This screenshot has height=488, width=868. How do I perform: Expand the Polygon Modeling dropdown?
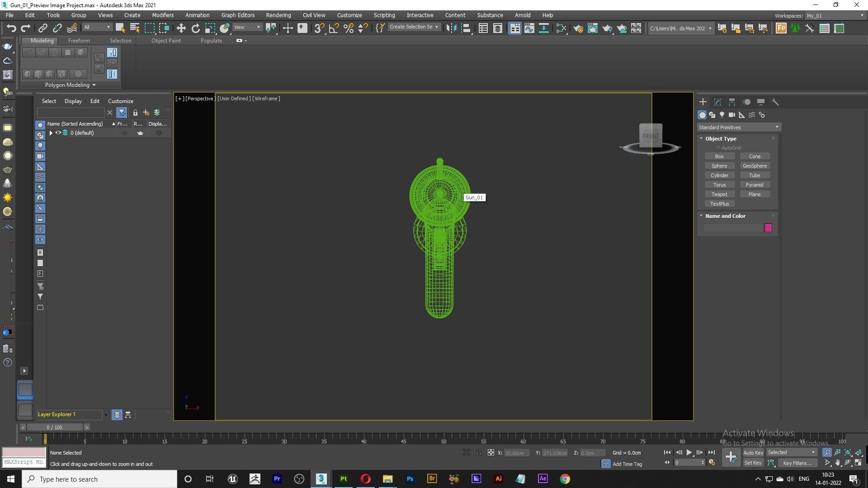[x=70, y=85]
